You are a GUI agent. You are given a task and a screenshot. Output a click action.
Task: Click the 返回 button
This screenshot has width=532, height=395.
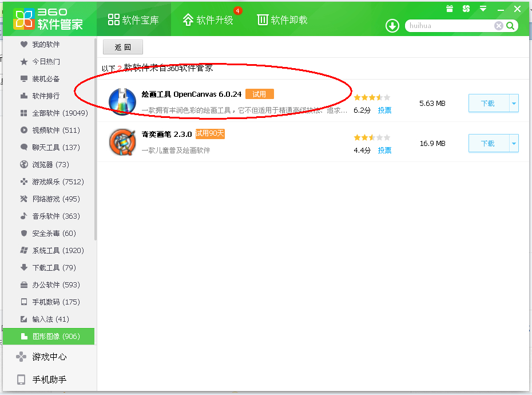123,47
